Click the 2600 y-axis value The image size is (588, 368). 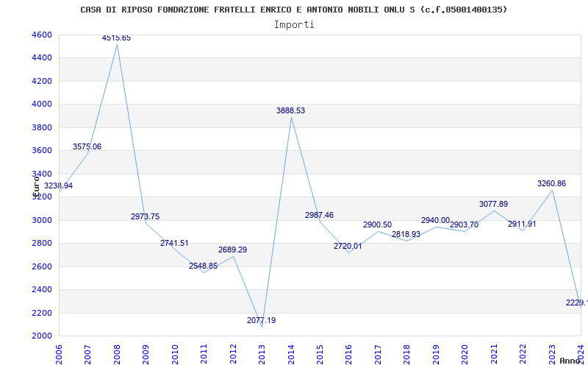coord(40,266)
